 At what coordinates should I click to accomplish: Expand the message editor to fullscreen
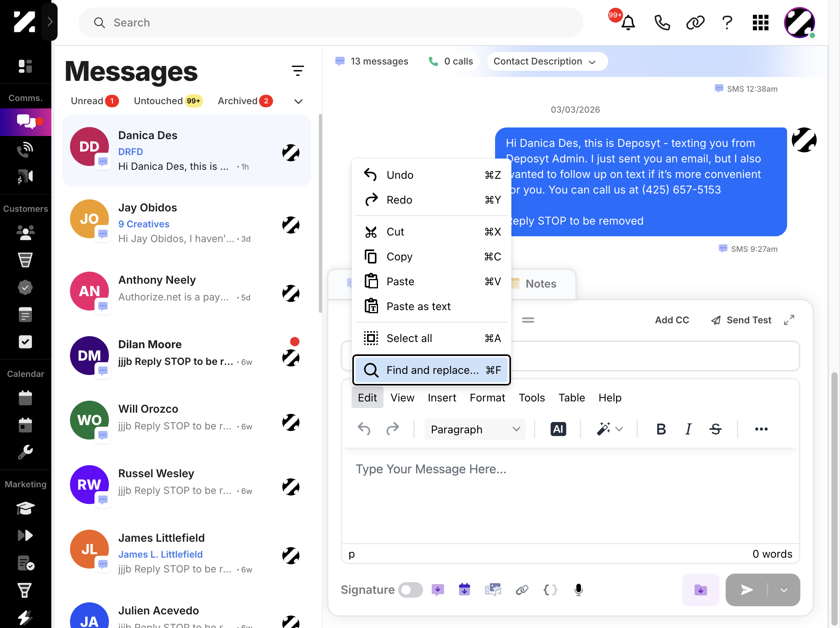tap(789, 320)
